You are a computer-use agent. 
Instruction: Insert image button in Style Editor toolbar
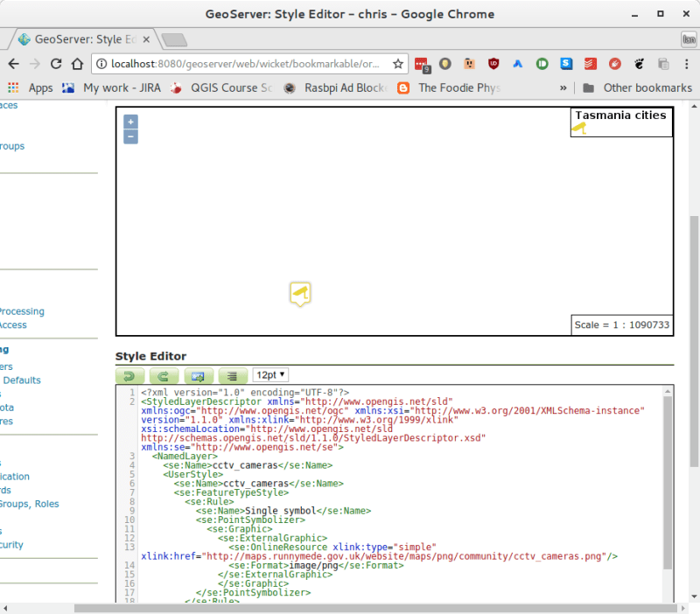click(x=199, y=376)
